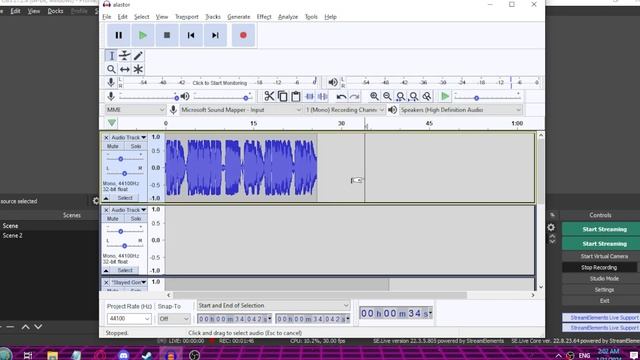Click the Zoom In magnifier icon
This screenshot has width=640, height=360.
coord(374,96)
